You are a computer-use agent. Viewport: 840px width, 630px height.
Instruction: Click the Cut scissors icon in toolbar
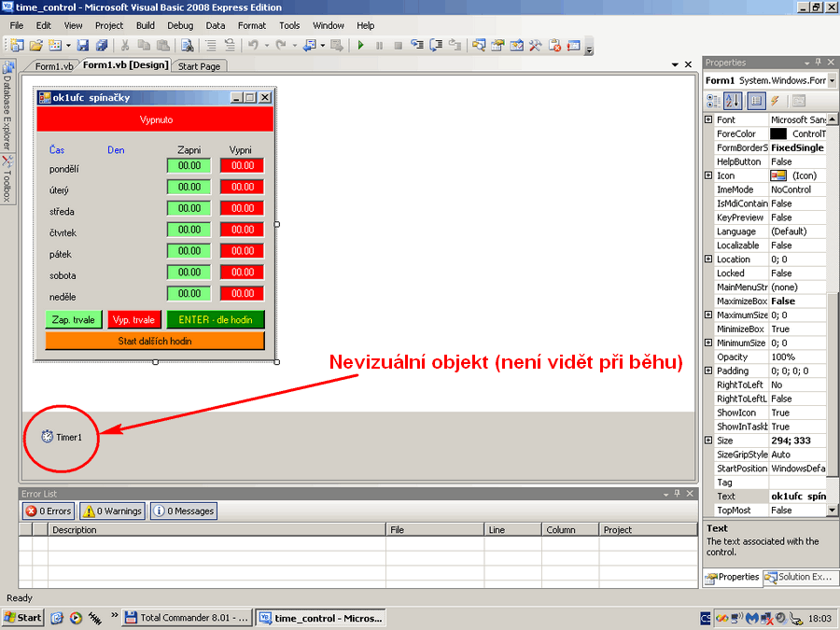click(124, 45)
